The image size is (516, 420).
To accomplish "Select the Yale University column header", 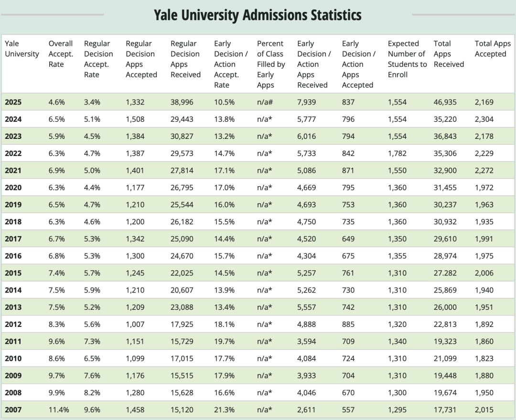I will coord(21,49).
